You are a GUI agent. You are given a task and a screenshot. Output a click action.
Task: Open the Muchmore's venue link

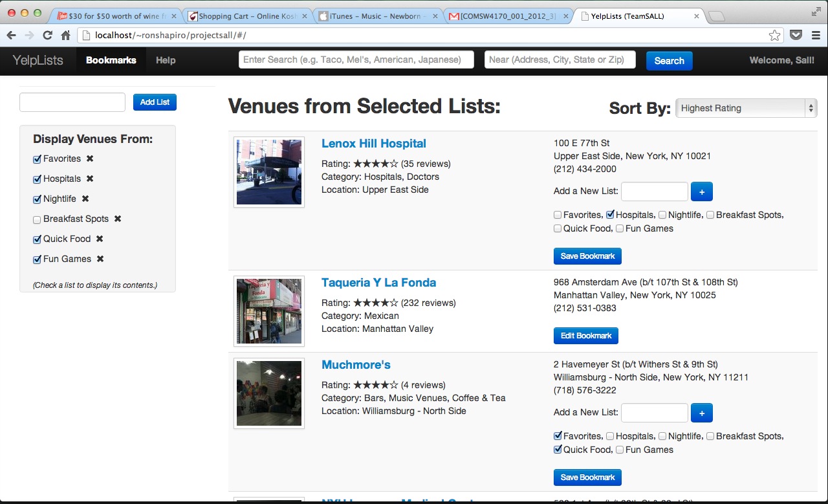tap(356, 365)
